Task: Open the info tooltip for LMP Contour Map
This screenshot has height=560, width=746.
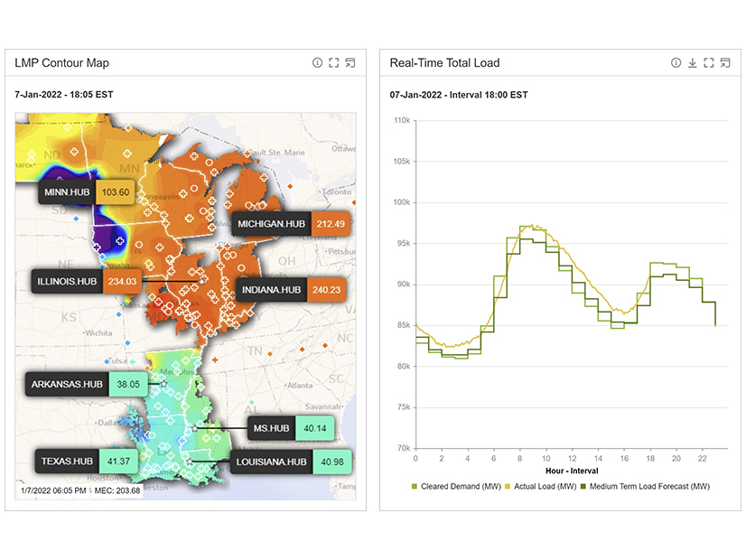Action: [x=317, y=63]
